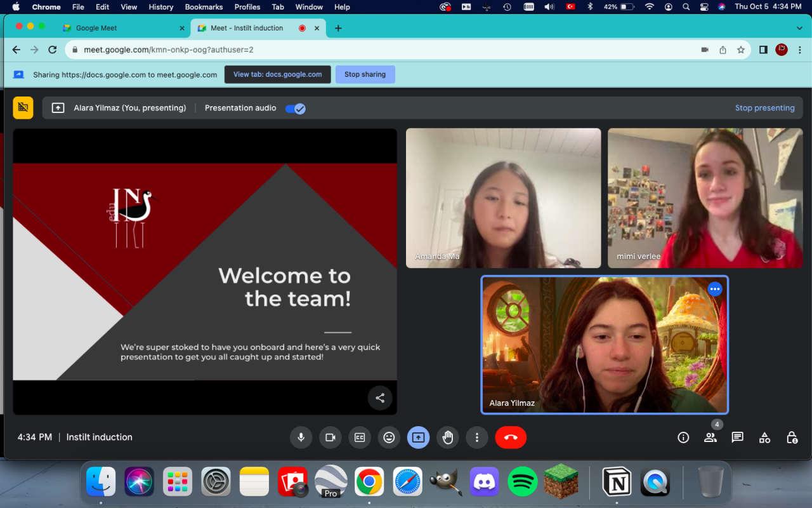Click the meet.google.com address bar
812x508 pixels.
tap(381, 50)
